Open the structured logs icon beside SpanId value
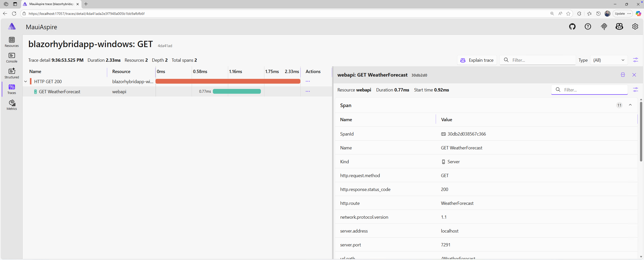 point(443,134)
